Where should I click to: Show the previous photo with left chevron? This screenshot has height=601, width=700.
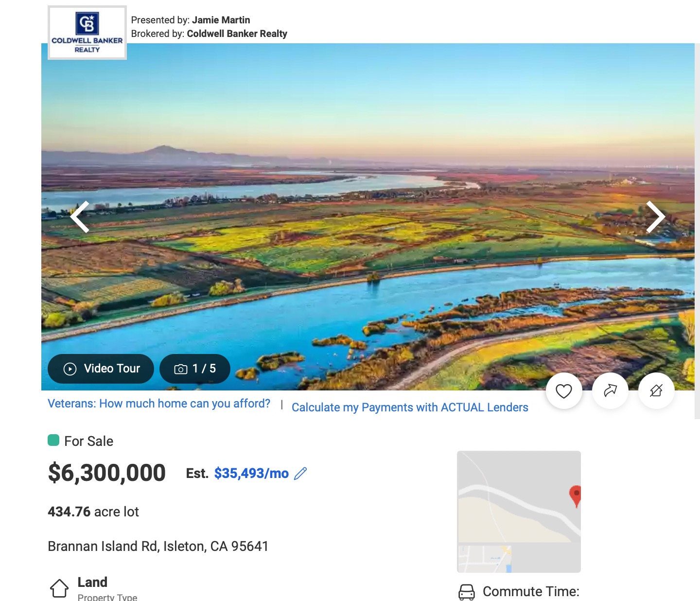pos(80,217)
